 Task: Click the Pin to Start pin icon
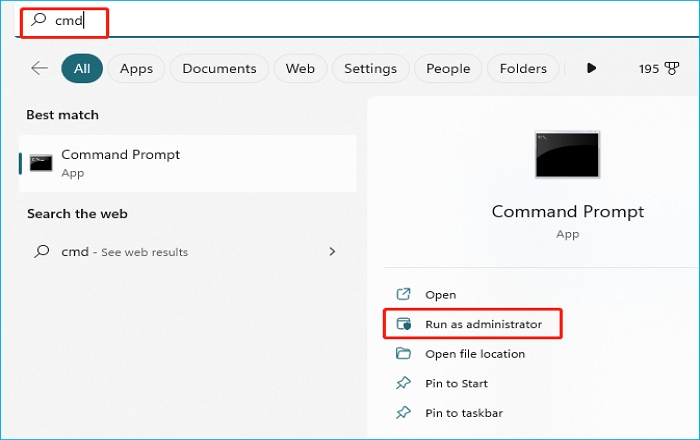coord(404,383)
